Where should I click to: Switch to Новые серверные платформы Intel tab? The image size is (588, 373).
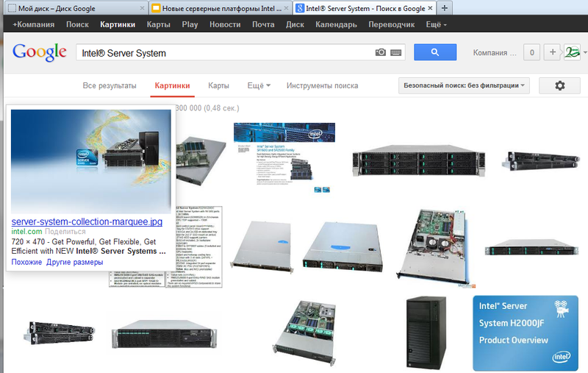(219, 8)
